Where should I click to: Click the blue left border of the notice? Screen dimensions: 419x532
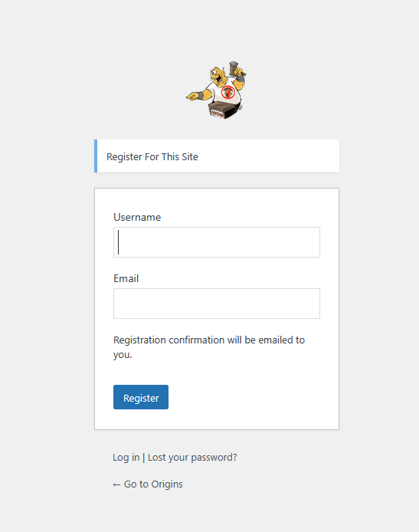point(96,156)
